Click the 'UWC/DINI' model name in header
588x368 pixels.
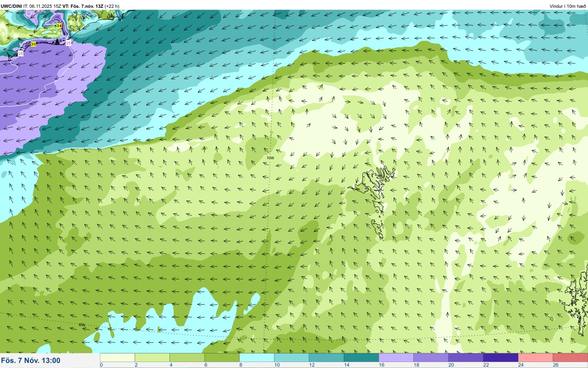click(11, 6)
